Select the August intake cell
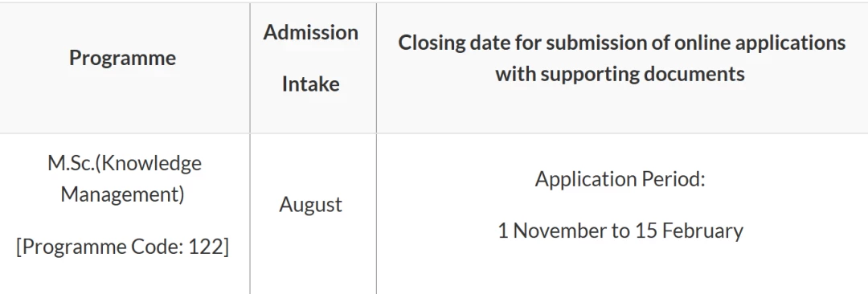 coord(310,206)
